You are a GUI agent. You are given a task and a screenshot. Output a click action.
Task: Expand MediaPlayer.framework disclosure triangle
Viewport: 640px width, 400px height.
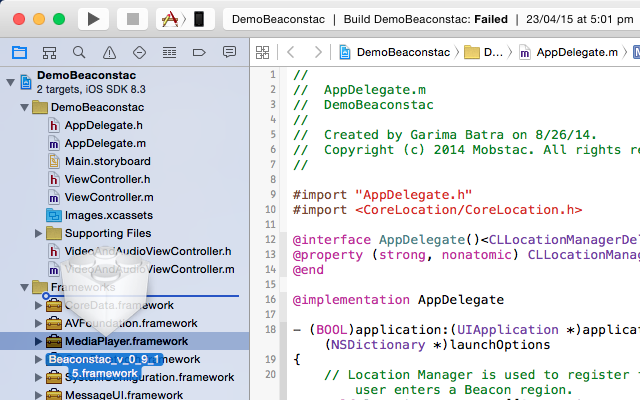(38, 341)
